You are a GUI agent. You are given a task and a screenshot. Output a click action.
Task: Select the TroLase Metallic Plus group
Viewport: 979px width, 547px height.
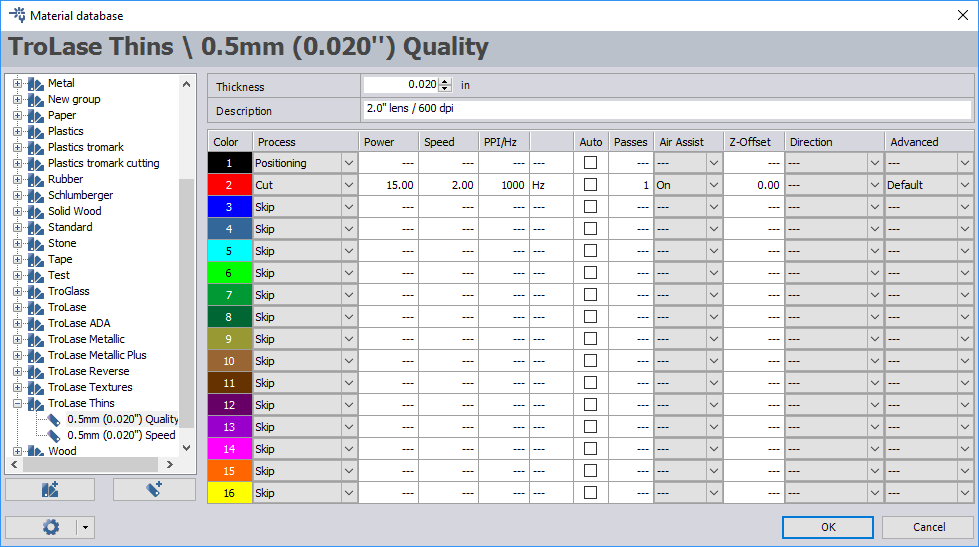coord(97,355)
